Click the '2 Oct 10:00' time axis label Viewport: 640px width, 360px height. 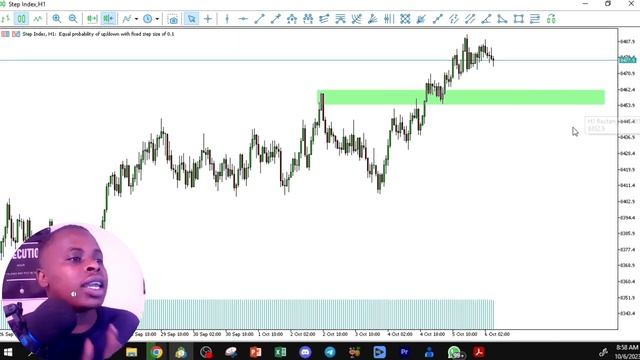pyautogui.click(x=335, y=334)
